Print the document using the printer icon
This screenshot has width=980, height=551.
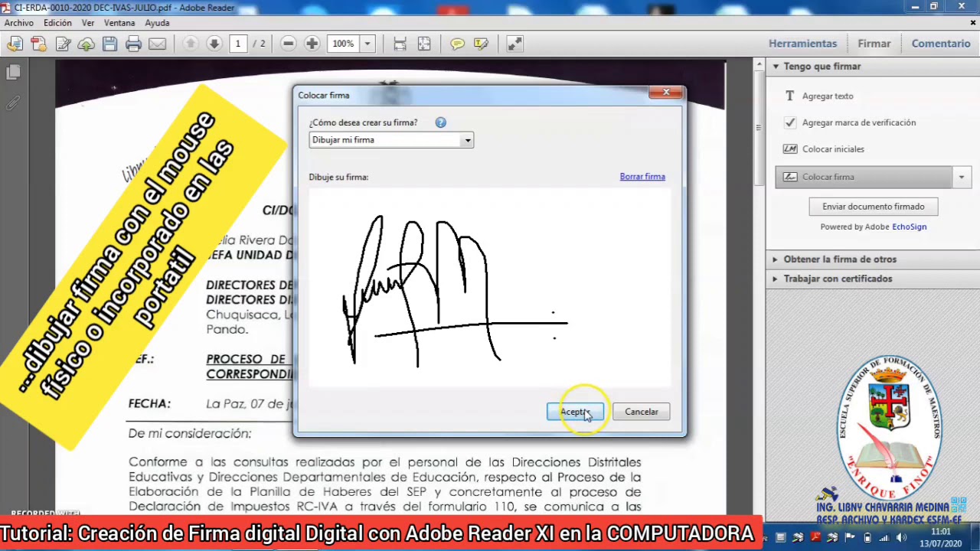pyautogui.click(x=134, y=44)
